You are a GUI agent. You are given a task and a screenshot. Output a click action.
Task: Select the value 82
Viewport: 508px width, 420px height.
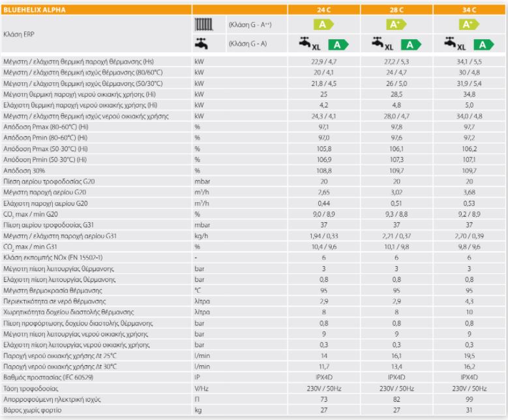click(396, 399)
